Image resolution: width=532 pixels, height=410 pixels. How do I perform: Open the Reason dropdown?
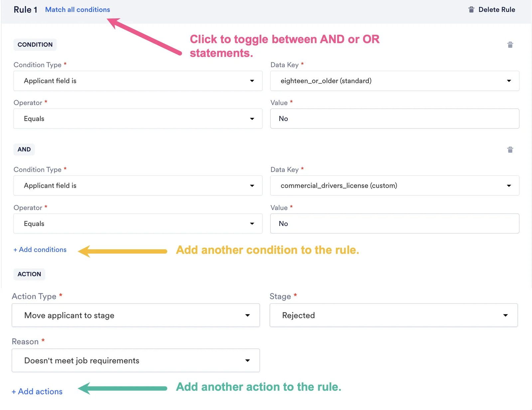pos(136,360)
